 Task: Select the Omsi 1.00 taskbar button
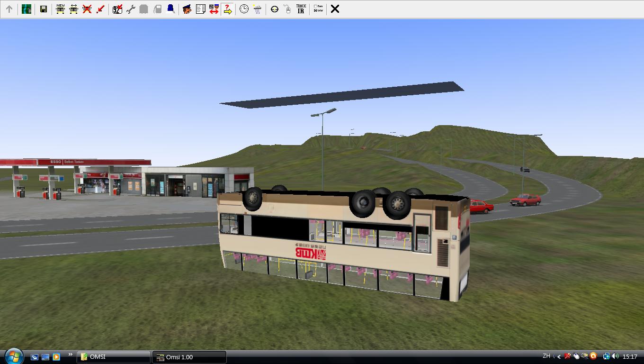point(189,357)
